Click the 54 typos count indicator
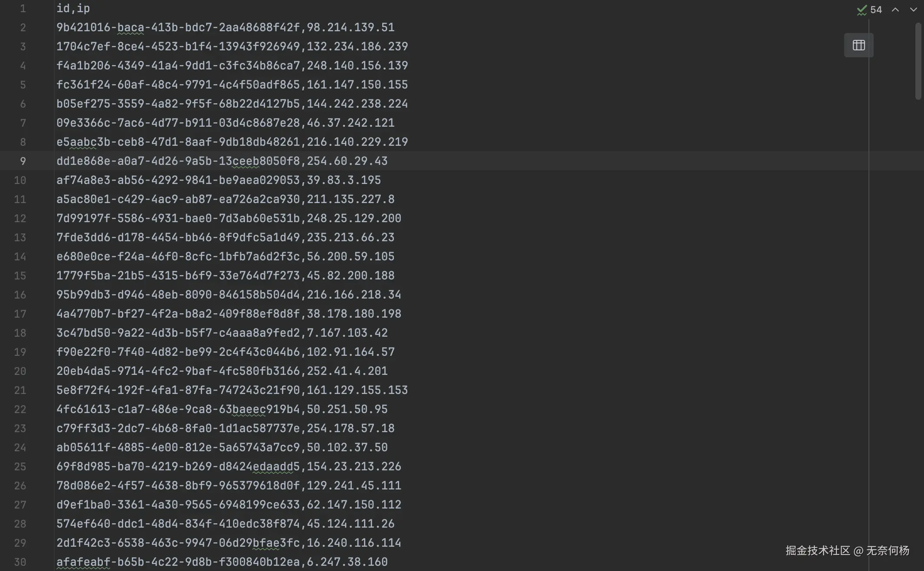The height and width of the screenshot is (571, 924). click(x=876, y=10)
